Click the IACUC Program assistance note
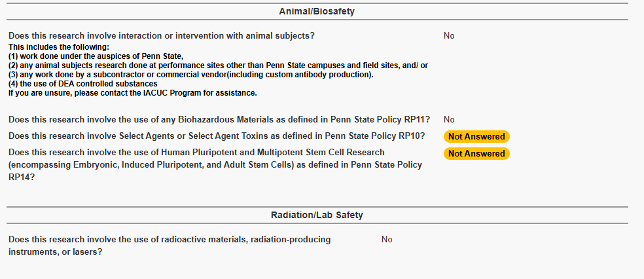 point(133,93)
